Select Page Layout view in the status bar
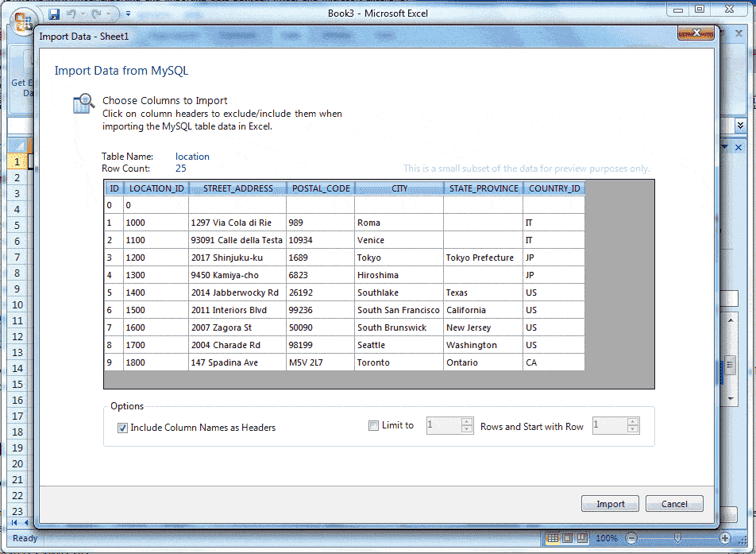 point(567,538)
